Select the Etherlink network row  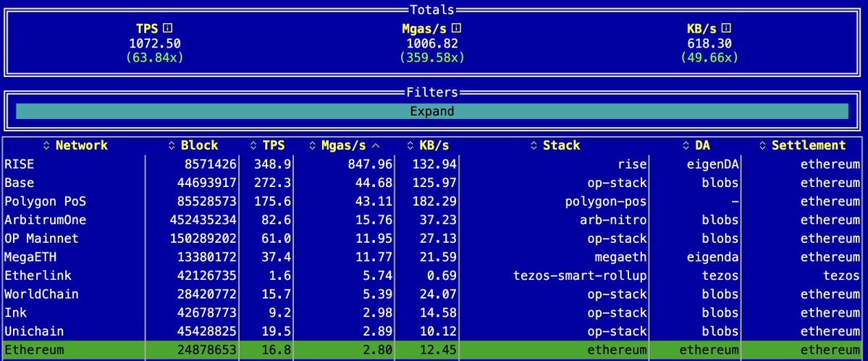[431, 275]
